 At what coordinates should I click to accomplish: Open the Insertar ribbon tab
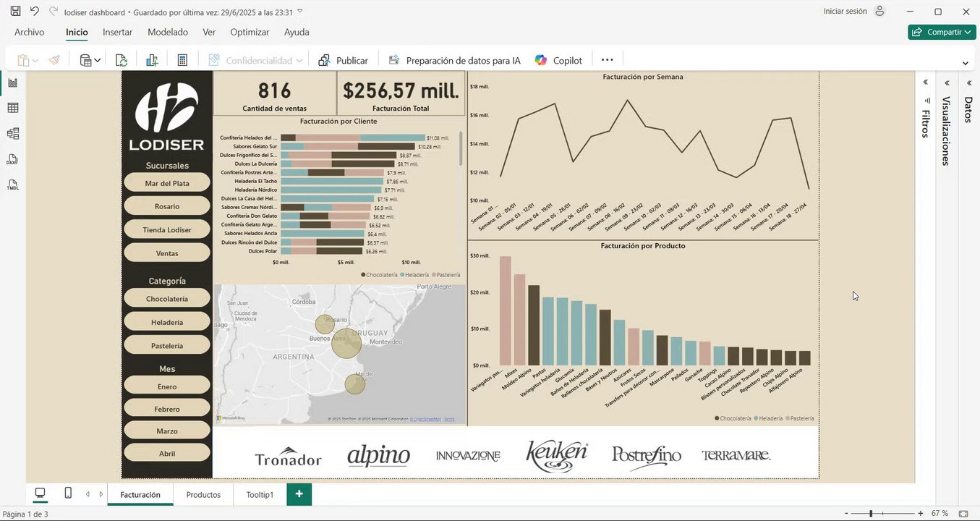pyautogui.click(x=117, y=32)
